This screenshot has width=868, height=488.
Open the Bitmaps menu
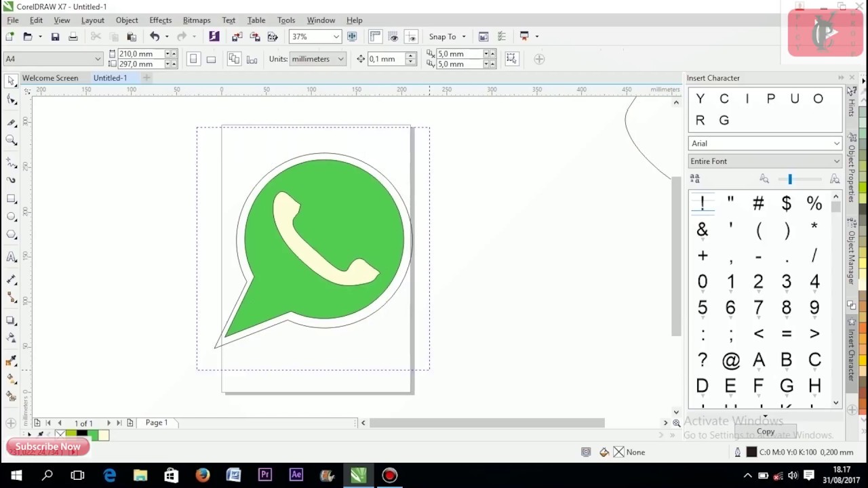coord(197,20)
